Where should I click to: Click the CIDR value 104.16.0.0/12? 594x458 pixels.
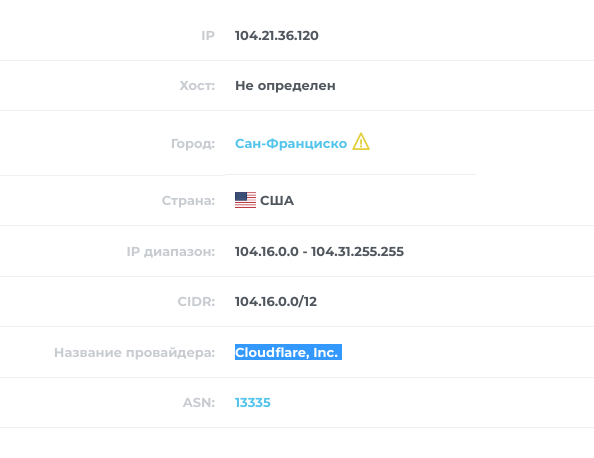click(x=276, y=302)
